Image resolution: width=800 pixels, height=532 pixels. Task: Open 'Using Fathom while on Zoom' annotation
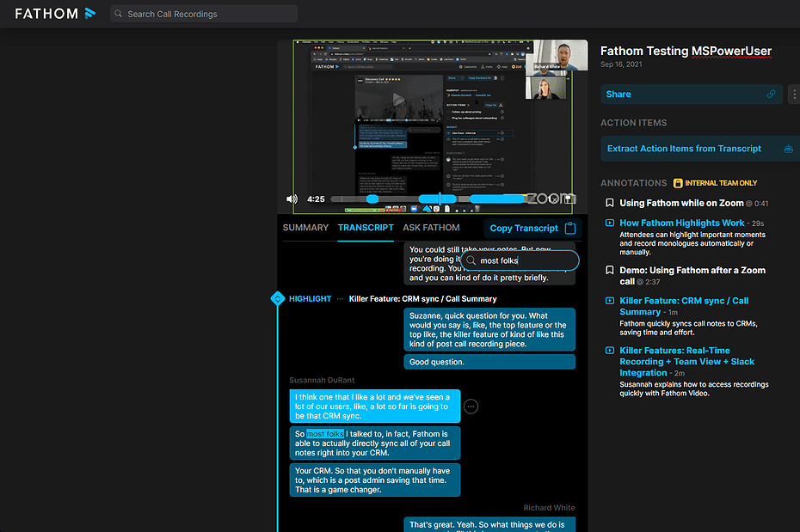(681, 203)
